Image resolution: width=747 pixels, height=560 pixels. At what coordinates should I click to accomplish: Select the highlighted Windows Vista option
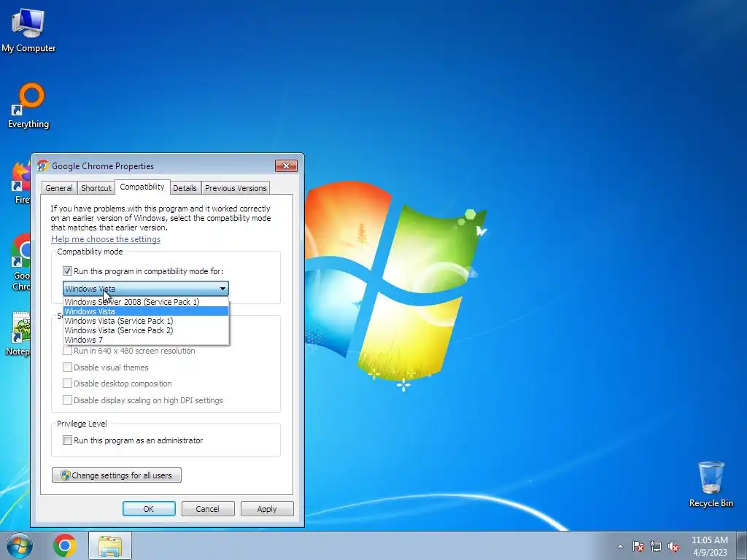click(x=146, y=311)
